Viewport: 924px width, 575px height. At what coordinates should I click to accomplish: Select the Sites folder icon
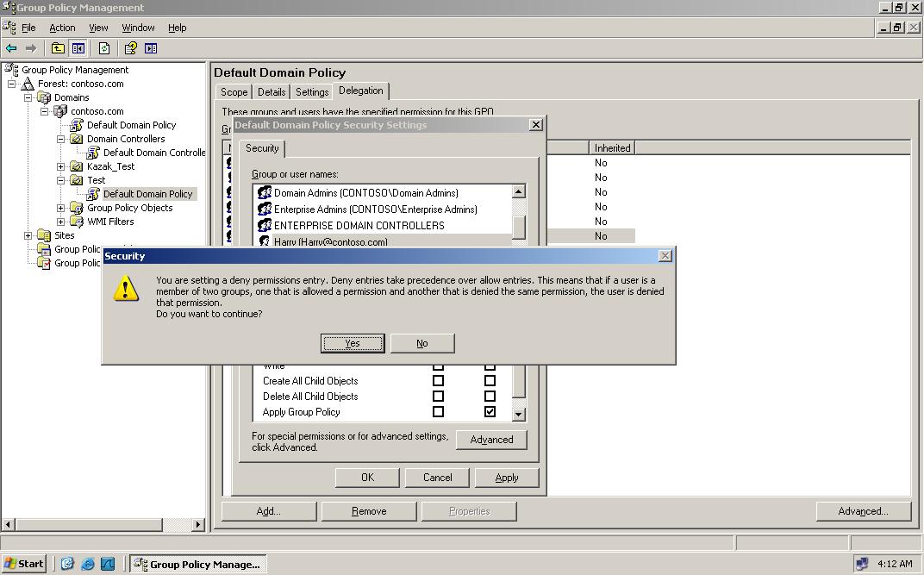(x=44, y=235)
